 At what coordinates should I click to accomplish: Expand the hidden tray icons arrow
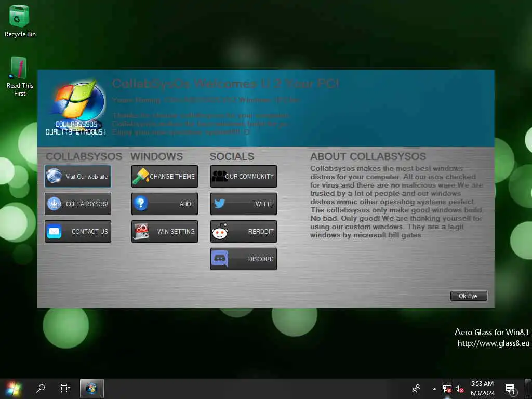point(434,389)
